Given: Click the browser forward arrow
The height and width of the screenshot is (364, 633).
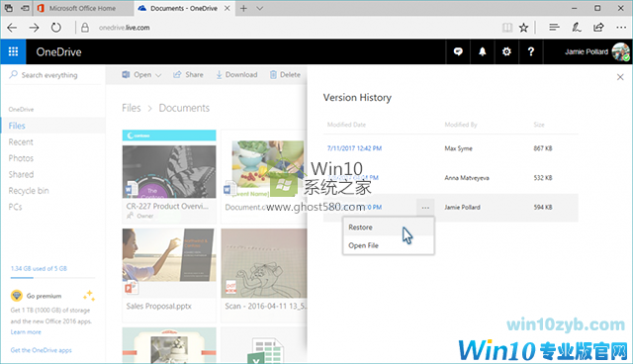Looking at the screenshot, I should click(x=34, y=28).
